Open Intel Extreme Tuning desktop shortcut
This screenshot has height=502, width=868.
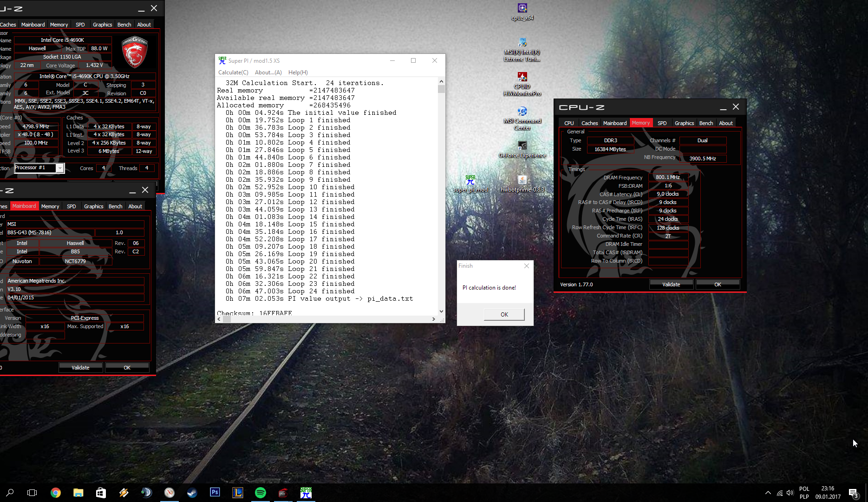click(522, 50)
